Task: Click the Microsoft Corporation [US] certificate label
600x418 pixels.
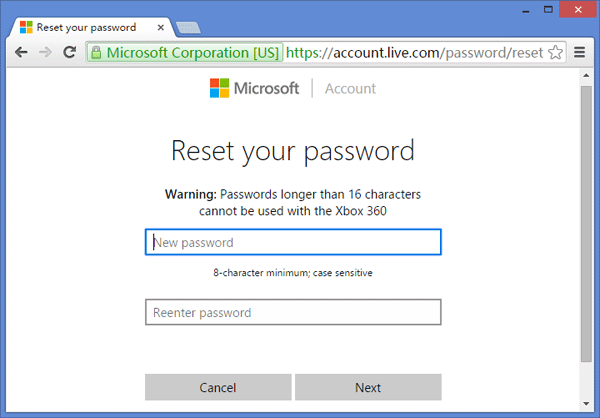Action: tap(192, 53)
